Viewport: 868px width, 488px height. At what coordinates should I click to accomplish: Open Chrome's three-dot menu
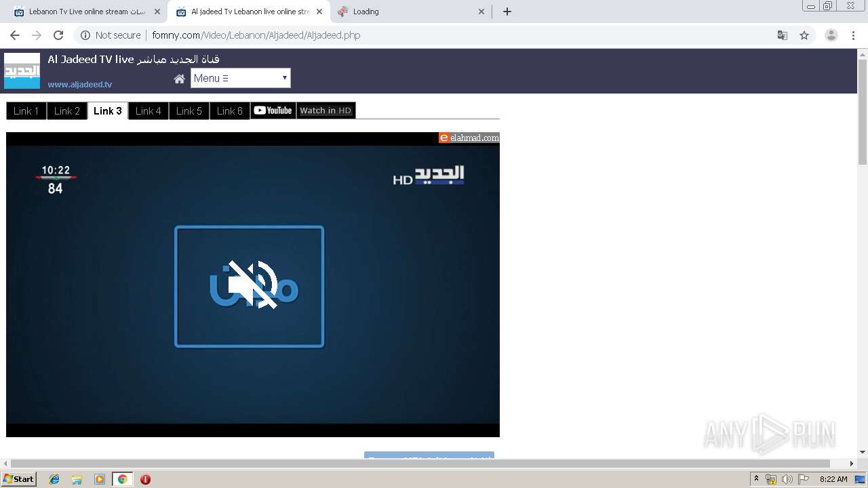coord(853,35)
